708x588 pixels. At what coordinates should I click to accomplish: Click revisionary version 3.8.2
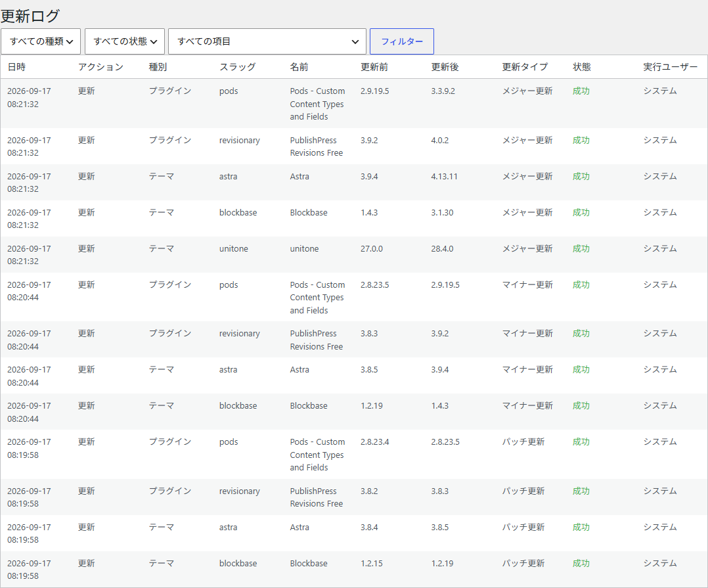pyautogui.click(x=369, y=491)
